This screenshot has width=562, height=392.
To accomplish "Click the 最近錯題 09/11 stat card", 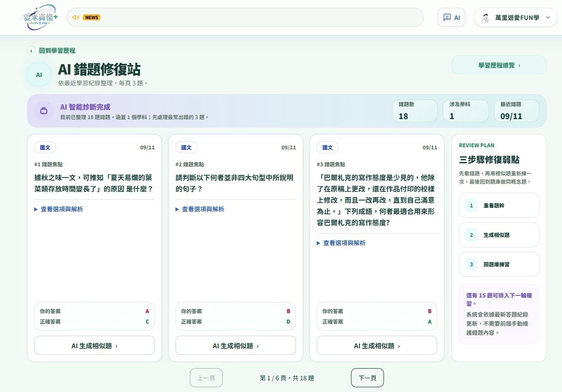I will (517, 111).
